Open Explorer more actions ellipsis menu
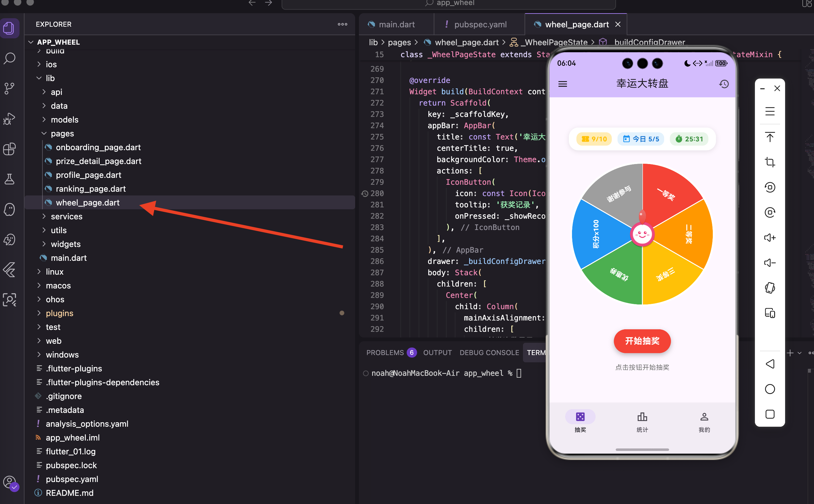 (x=342, y=24)
